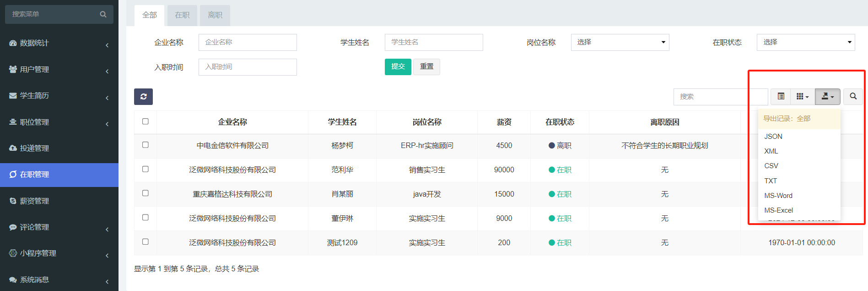Image resolution: width=868 pixels, height=291 pixels.
Task: Click the refresh table icon button
Action: tap(143, 97)
